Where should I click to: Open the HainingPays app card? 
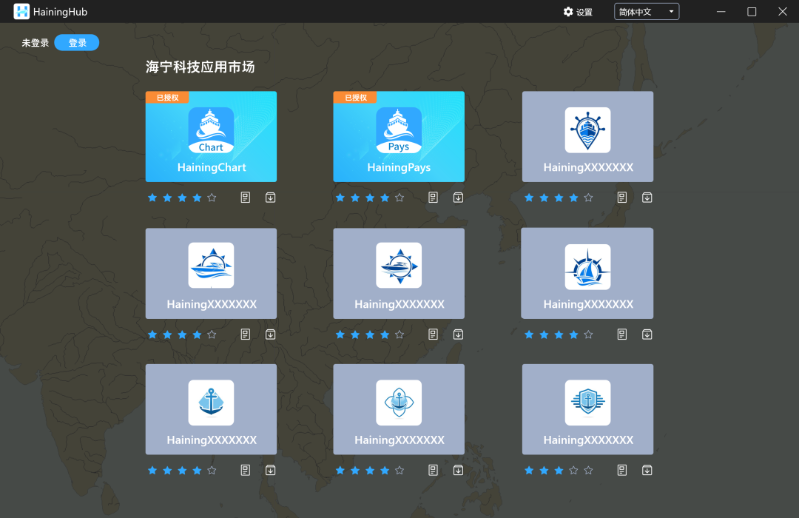398,137
